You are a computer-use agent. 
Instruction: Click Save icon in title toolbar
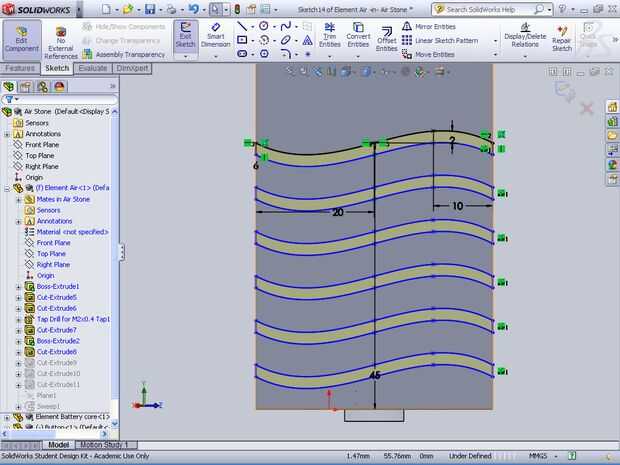pyautogui.click(x=150, y=9)
